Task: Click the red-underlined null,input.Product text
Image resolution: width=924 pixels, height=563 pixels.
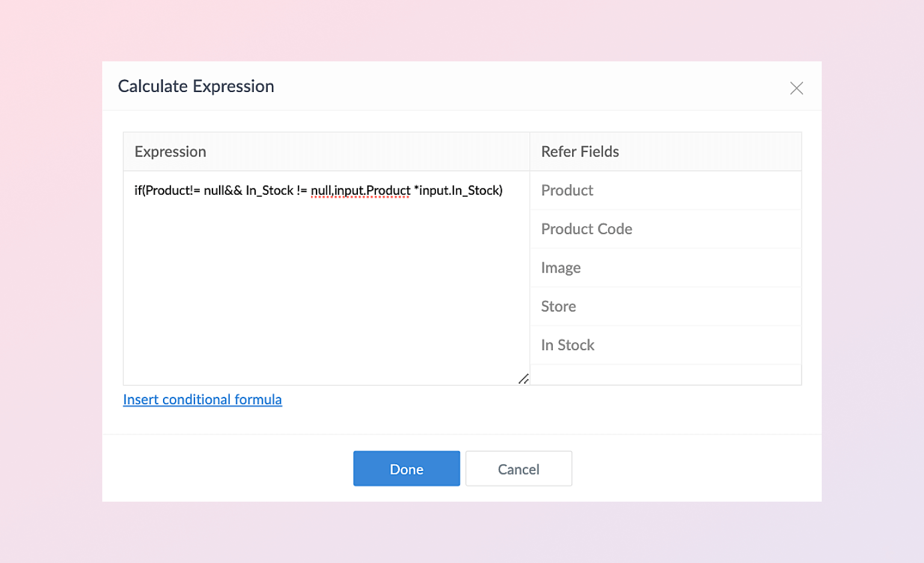Action: coord(360,191)
